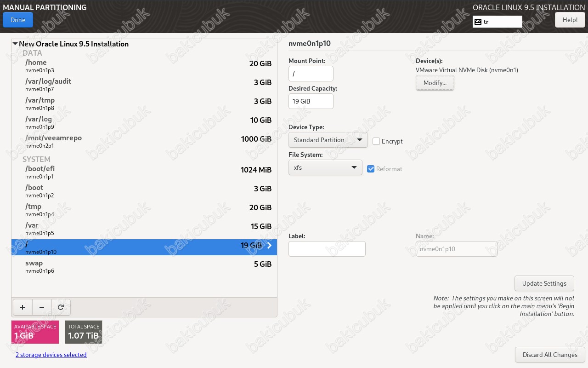Click the add mount point plus button

tap(23, 307)
